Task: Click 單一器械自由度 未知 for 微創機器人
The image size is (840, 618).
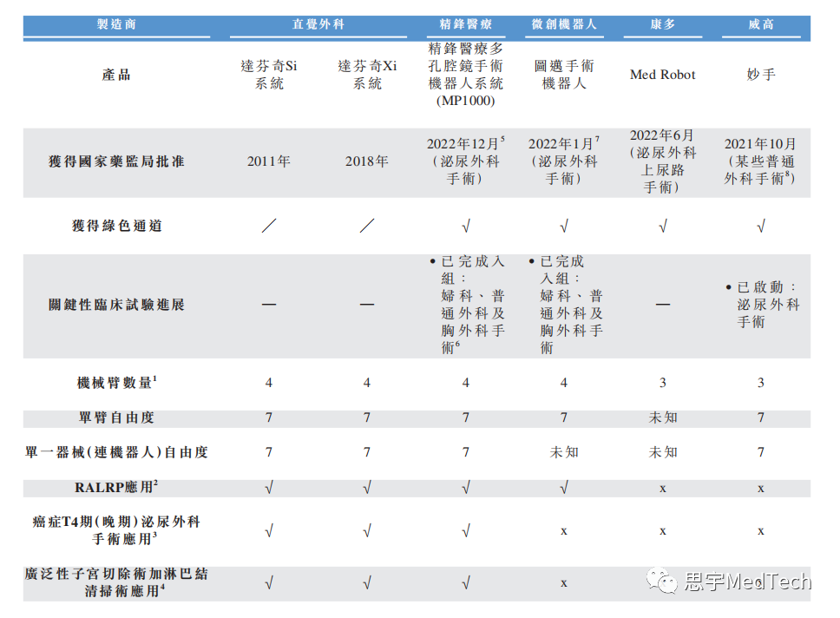Action: (x=563, y=453)
